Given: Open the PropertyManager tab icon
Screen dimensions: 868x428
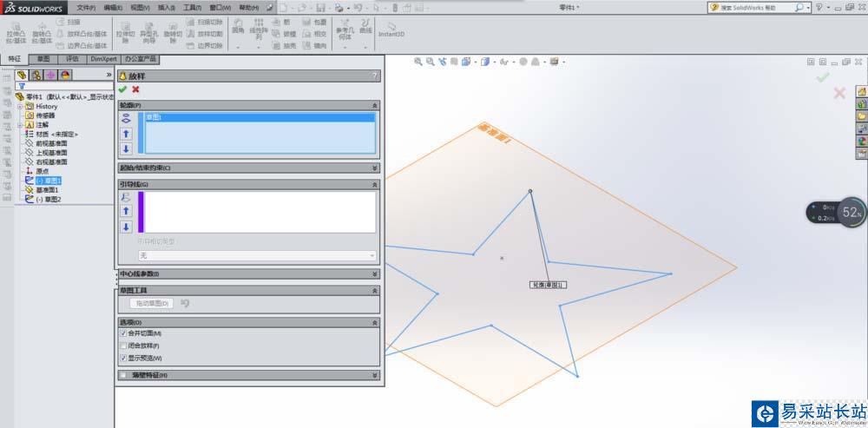Looking at the screenshot, I should 36,76.
